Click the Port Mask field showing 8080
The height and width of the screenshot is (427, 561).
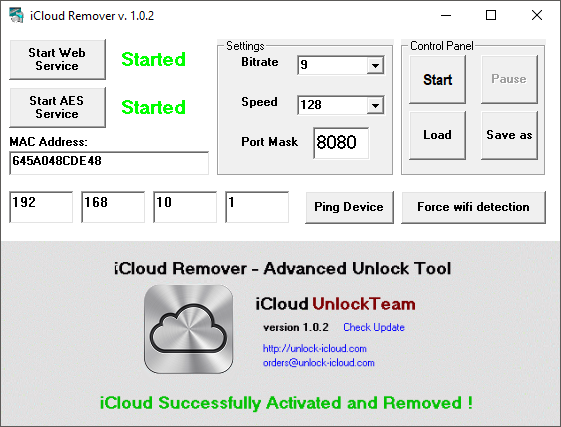point(341,143)
